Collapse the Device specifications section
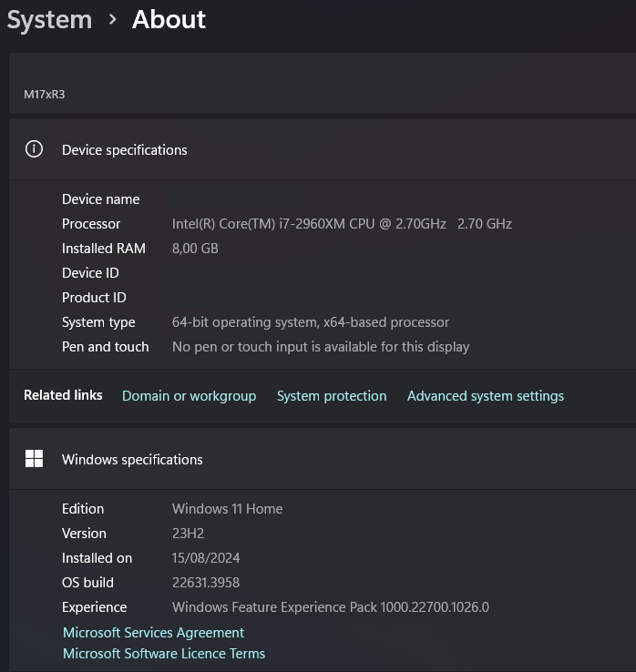This screenshot has width=636, height=672. click(x=319, y=149)
